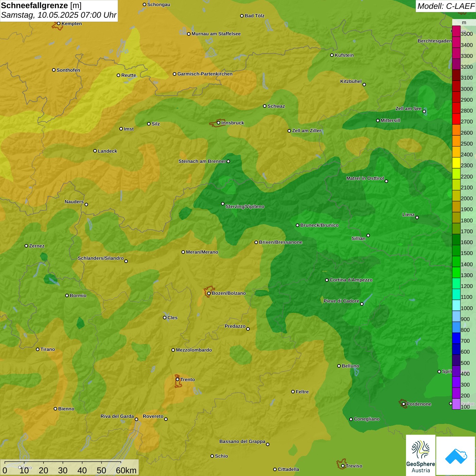Click the Berchtesgaden label

pyautogui.click(x=435, y=41)
